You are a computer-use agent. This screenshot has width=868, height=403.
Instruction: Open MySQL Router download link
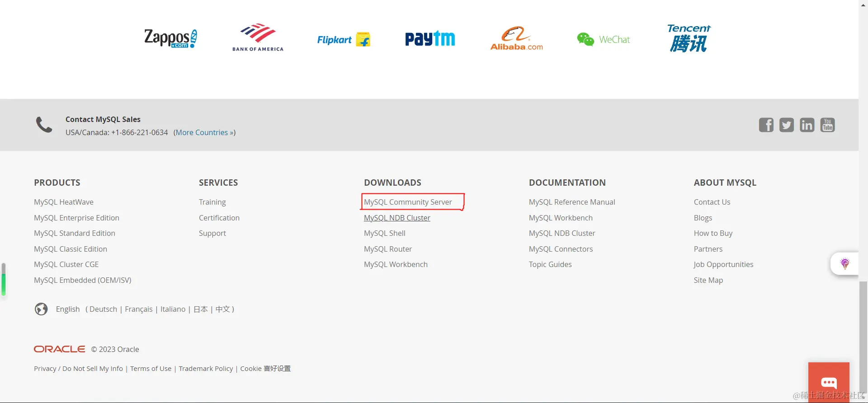click(x=388, y=249)
